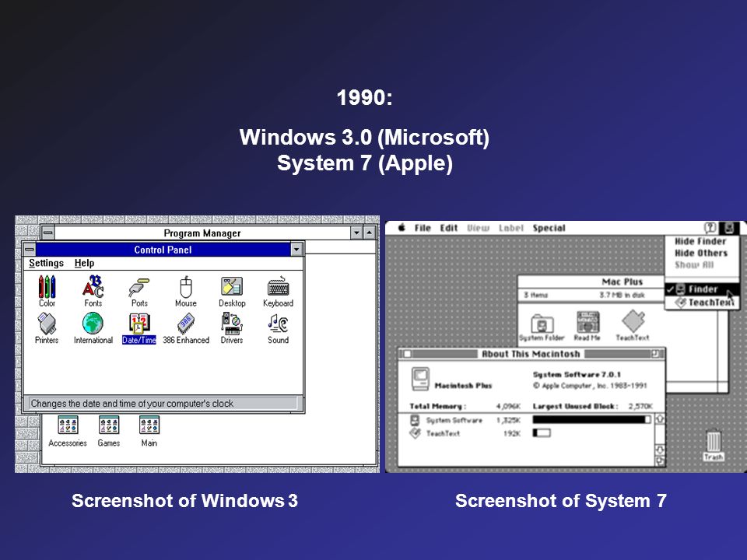The height and width of the screenshot is (560, 747).
Task: Switch to TeachText in application menu
Action: pyautogui.click(x=702, y=303)
